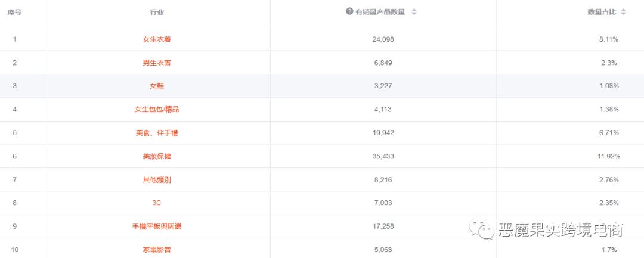
Task: Click the 美食、伴手禮 industry link
Action: tap(157, 133)
